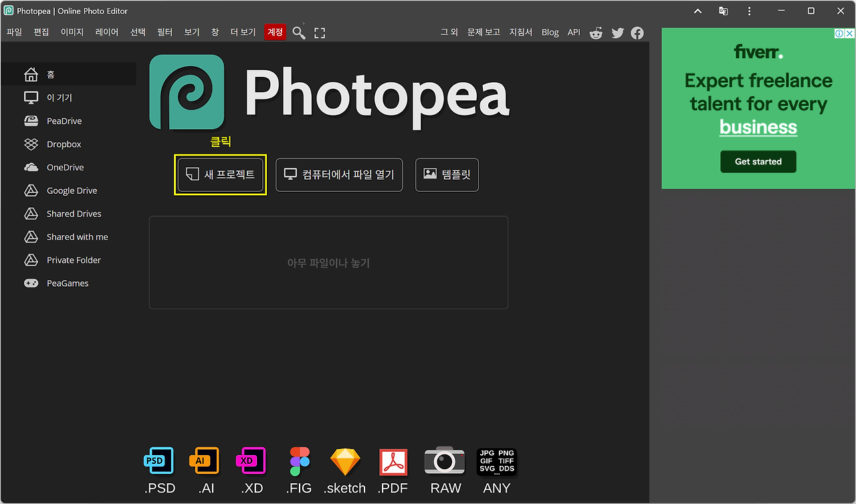Select 홈 in the sidebar
Screen dimensions: 856x504
tap(68, 74)
